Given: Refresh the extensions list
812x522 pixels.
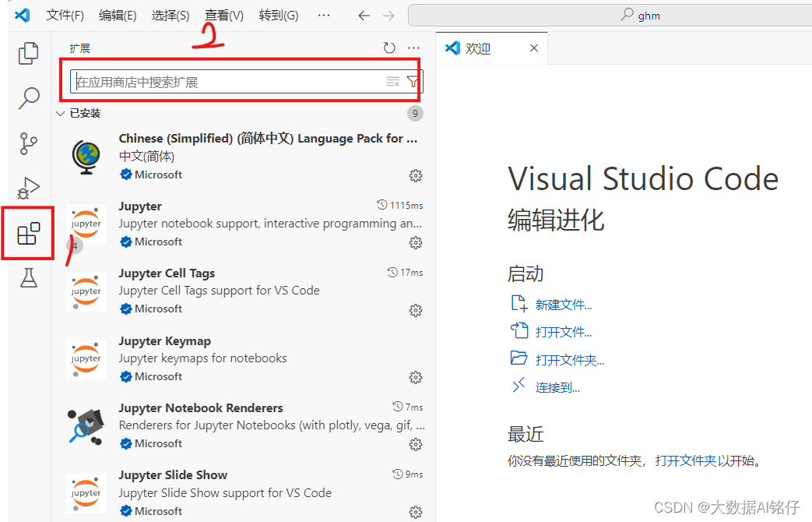Looking at the screenshot, I should point(389,48).
